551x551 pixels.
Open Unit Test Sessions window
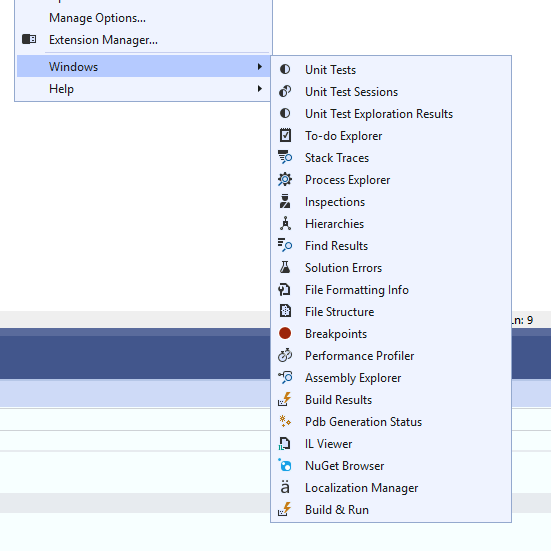tap(391, 91)
